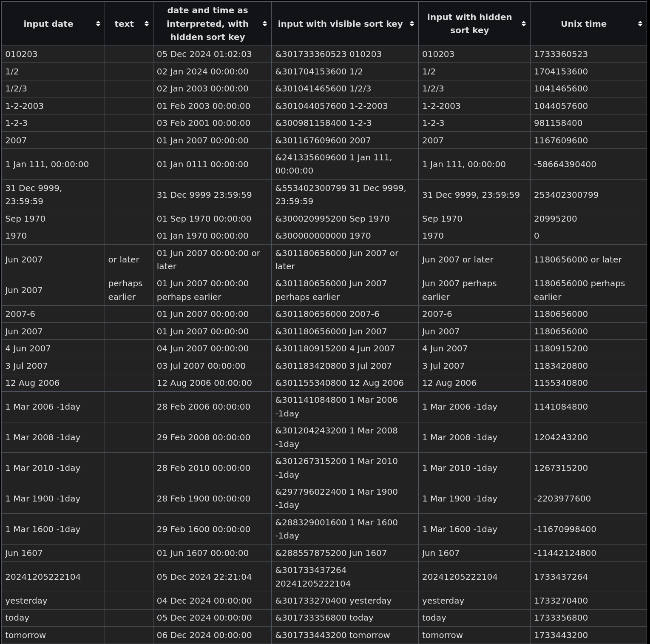The image size is (650, 644).
Task: Select Unix time cell '-2203977600'
Action: point(588,499)
